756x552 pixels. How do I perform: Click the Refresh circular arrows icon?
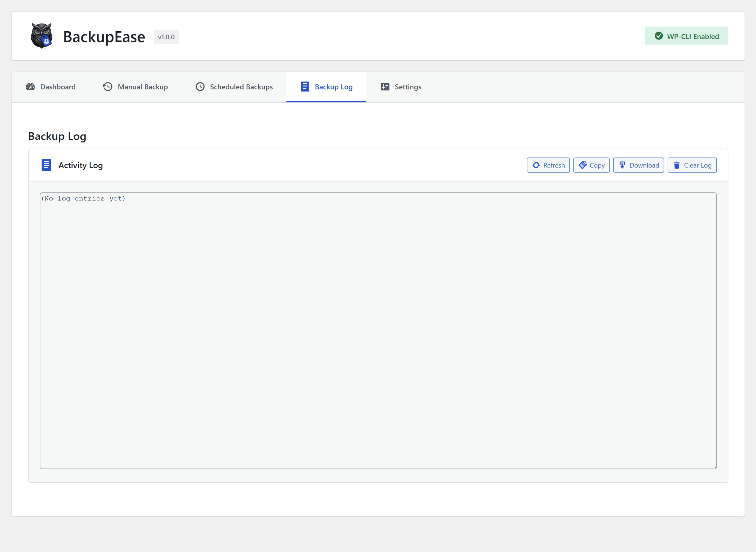pyautogui.click(x=536, y=165)
